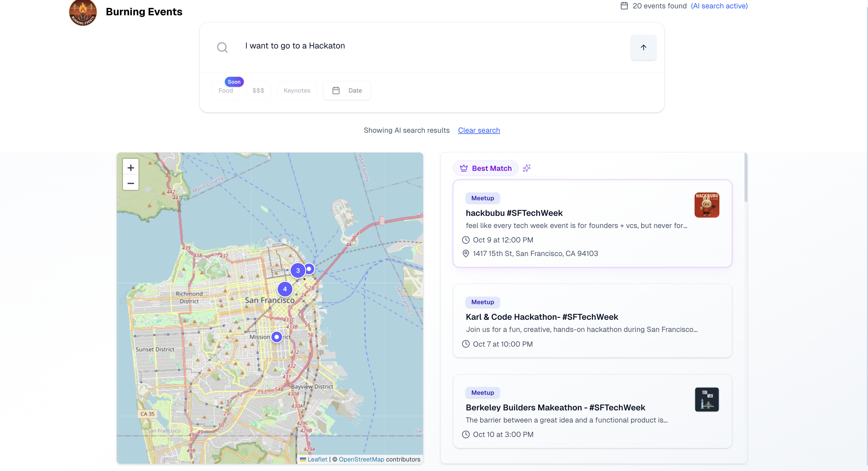Open the hackbubu #SFTechWeek event thumbnail
The image size is (868, 471).
click(707, 205)
